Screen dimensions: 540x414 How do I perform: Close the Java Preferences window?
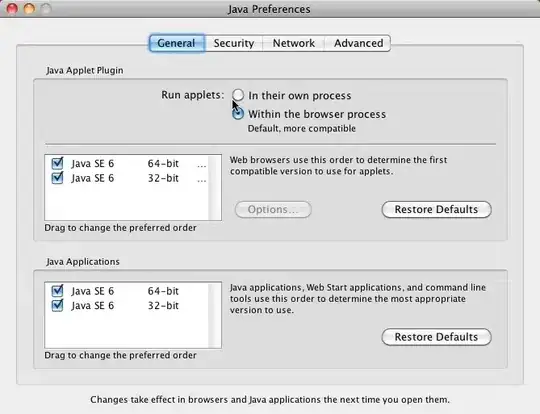[x=12, y=9]
